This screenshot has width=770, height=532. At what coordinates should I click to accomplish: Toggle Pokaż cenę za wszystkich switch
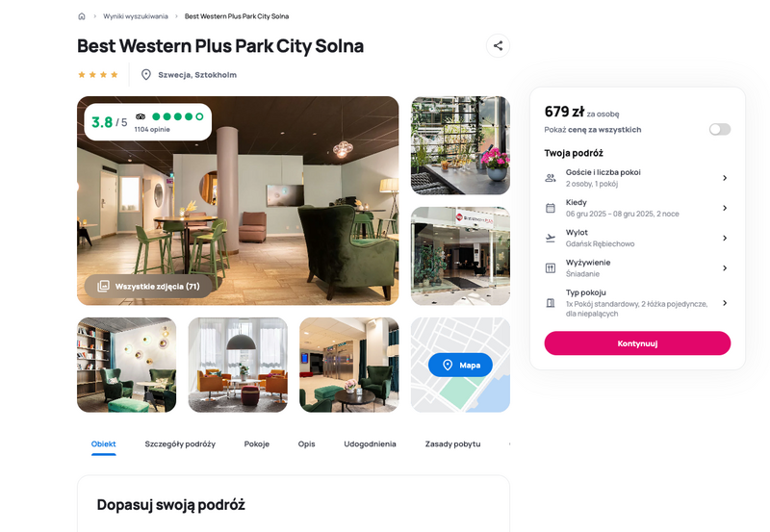[x=719, y=129]
